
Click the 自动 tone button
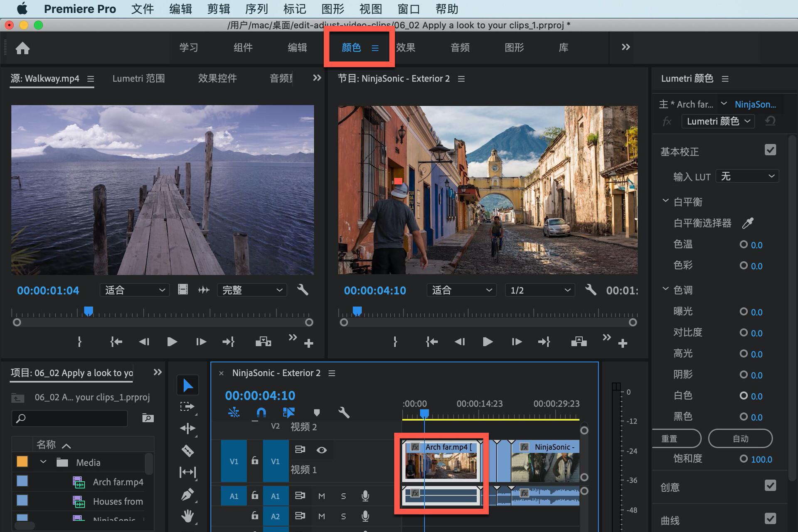coord(740,439)
